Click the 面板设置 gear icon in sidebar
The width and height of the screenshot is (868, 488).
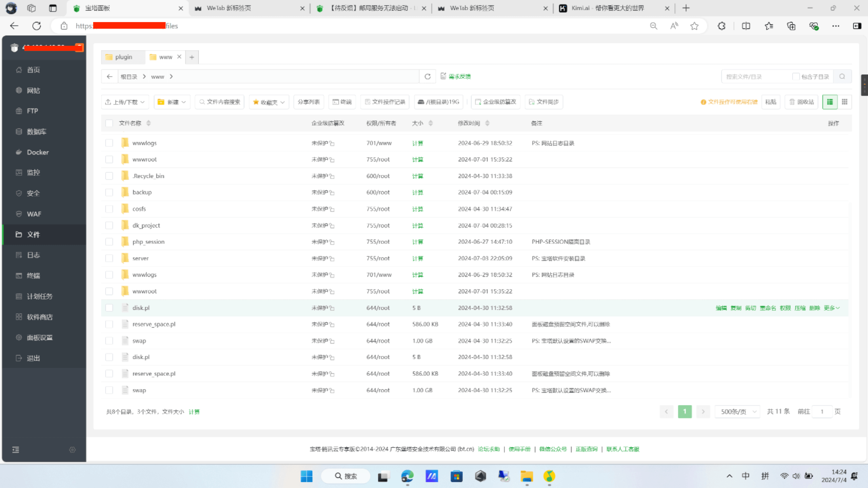[x=19, y=338]
